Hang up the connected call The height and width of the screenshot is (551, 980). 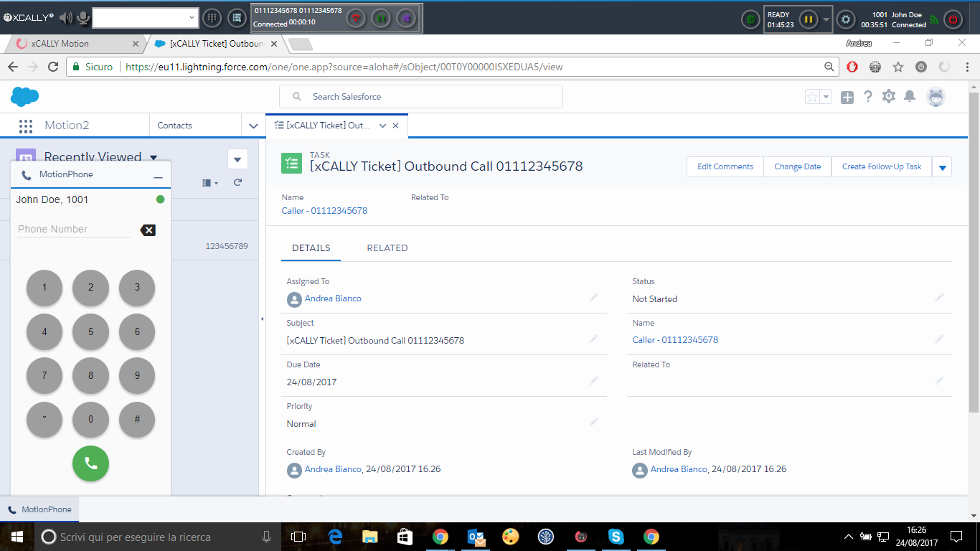click(357, 19)
